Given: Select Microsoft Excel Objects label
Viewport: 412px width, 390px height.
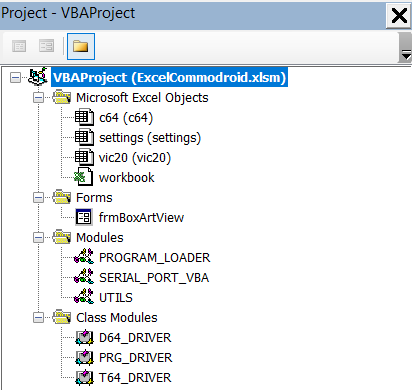Looking at the screenshot, I should click(142, 98).
